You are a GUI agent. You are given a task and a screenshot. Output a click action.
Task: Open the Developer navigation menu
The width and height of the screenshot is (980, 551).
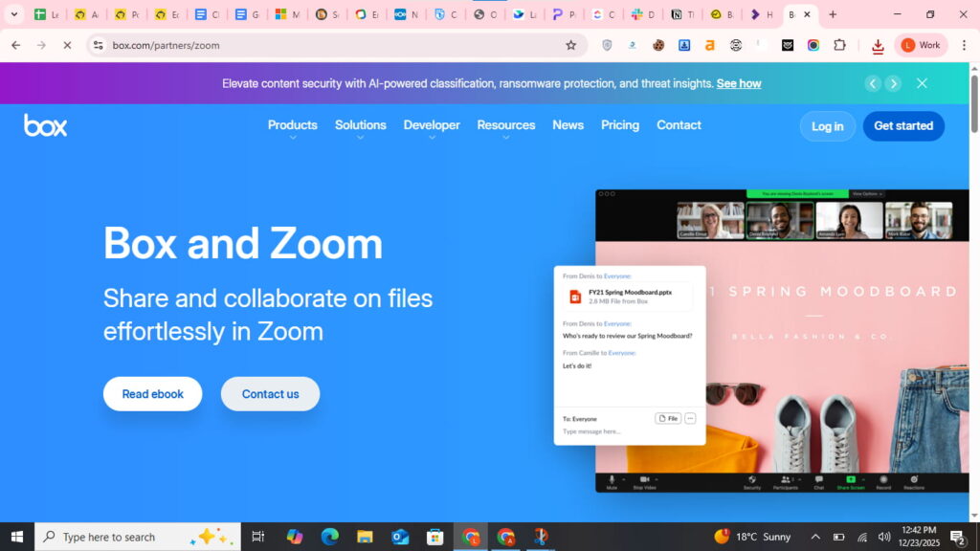[432, 125]
